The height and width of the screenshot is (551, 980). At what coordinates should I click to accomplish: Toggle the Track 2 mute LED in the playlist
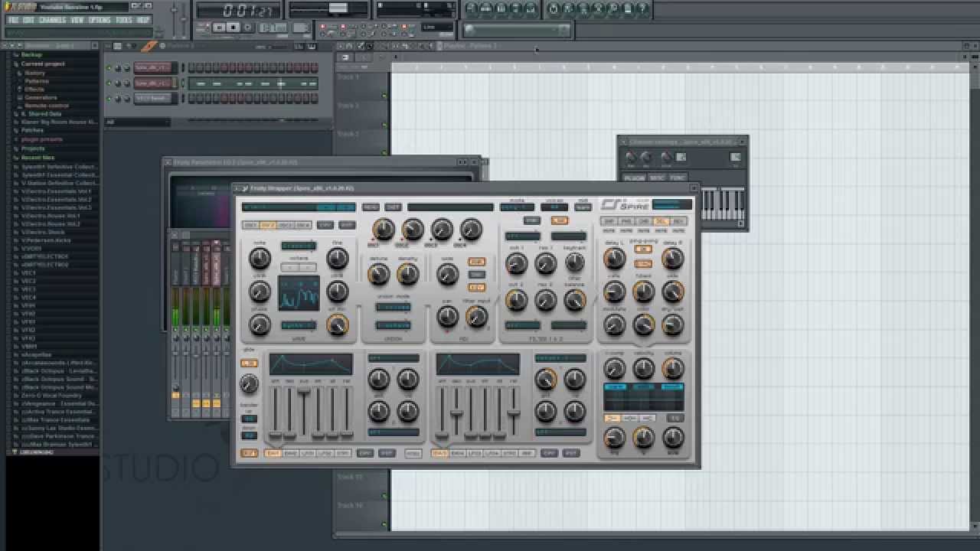[x=384, y=125]
